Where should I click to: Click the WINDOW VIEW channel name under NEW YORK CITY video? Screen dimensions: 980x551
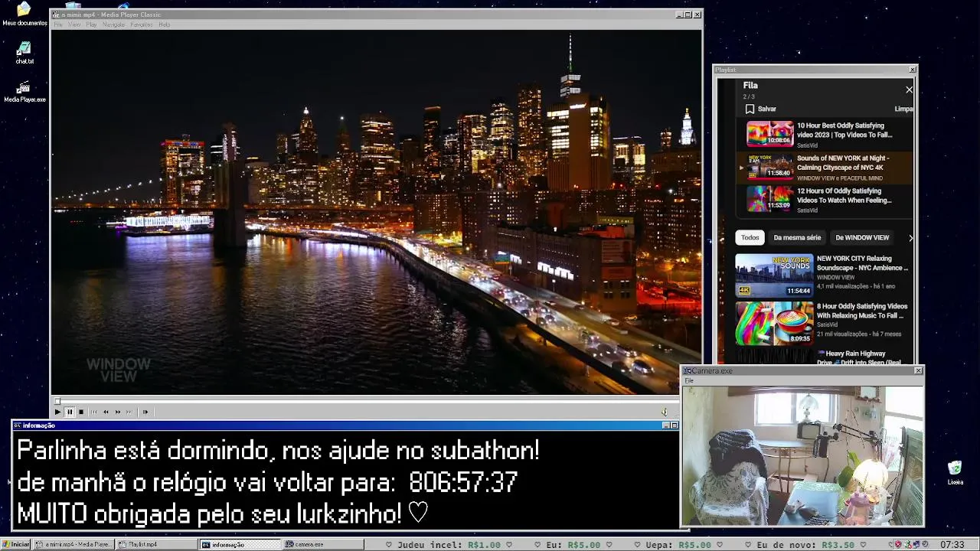click(x=836, y=277)
